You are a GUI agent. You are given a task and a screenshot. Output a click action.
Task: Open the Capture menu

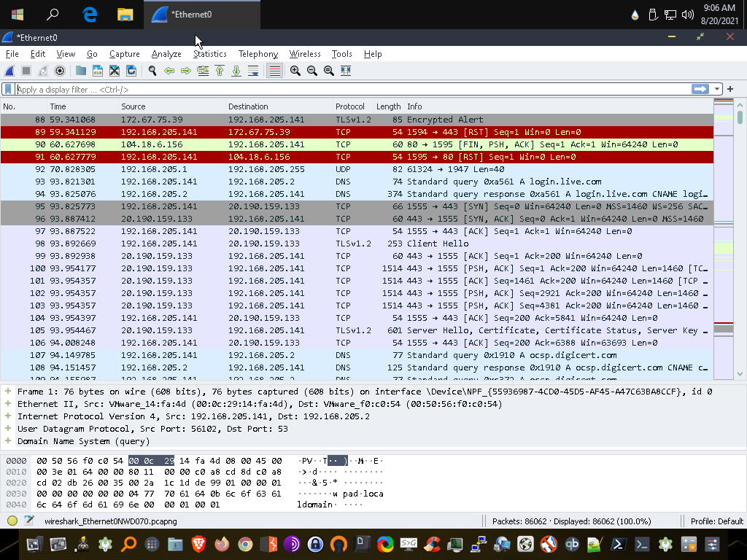(x=124, y=54)
